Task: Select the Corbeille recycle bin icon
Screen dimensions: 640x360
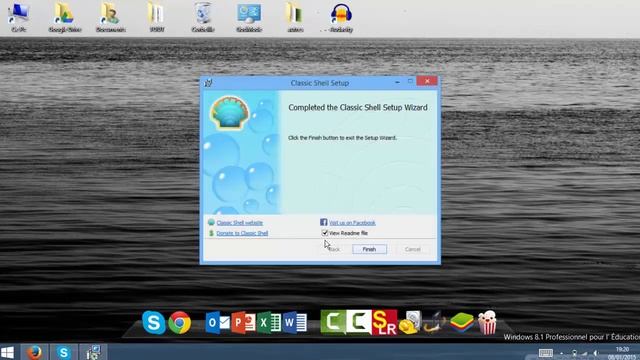Action: (203, 18)
